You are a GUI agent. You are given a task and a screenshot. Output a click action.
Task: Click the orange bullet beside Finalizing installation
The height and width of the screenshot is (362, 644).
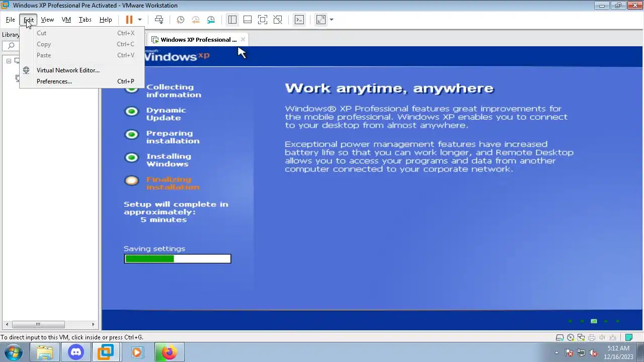(x=131, y=180)
